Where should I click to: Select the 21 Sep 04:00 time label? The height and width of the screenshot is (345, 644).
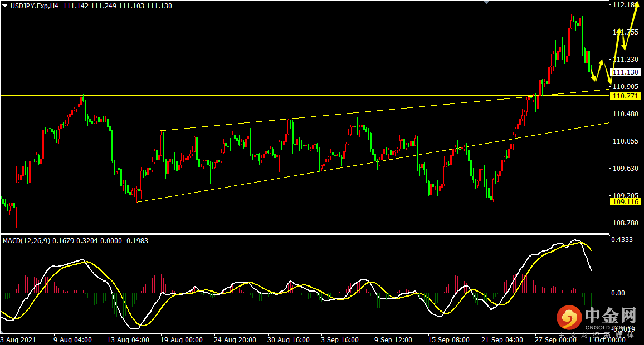[x=502, y=339]
